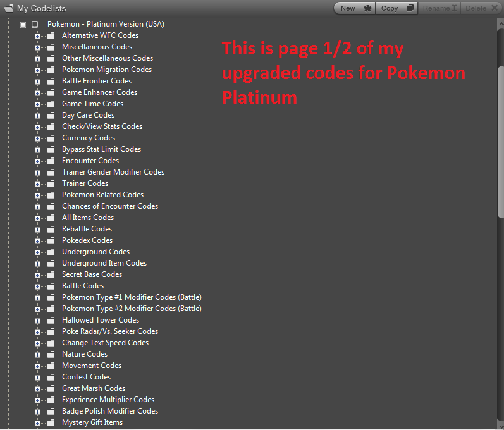Click folder icon of Underground Codes

coord(51,252)
